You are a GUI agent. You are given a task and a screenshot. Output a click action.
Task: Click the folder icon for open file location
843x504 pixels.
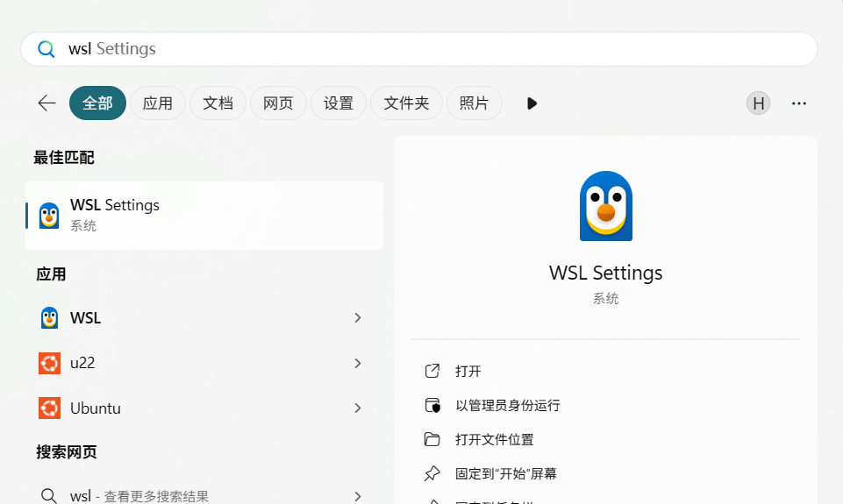coord(432,439)
